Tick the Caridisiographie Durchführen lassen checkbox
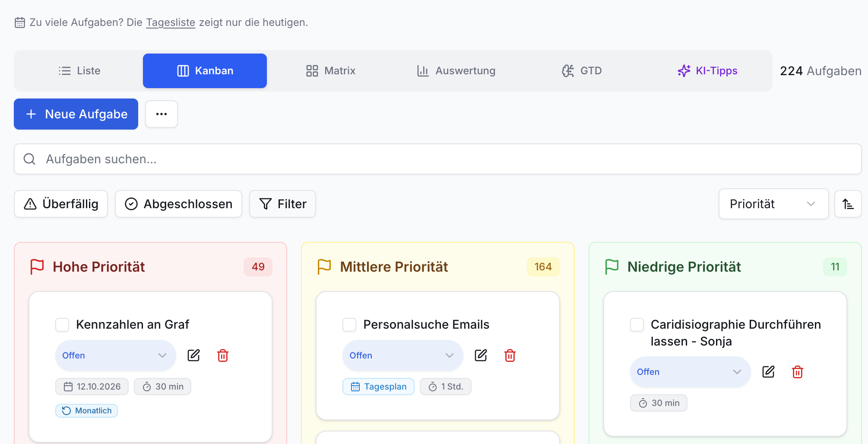 tap(637, 325)
